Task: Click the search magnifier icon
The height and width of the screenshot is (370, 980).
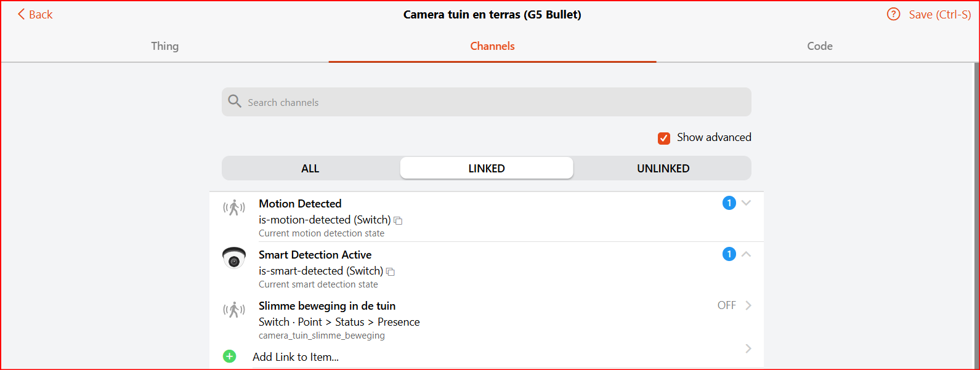Action: tap(235, 101)
